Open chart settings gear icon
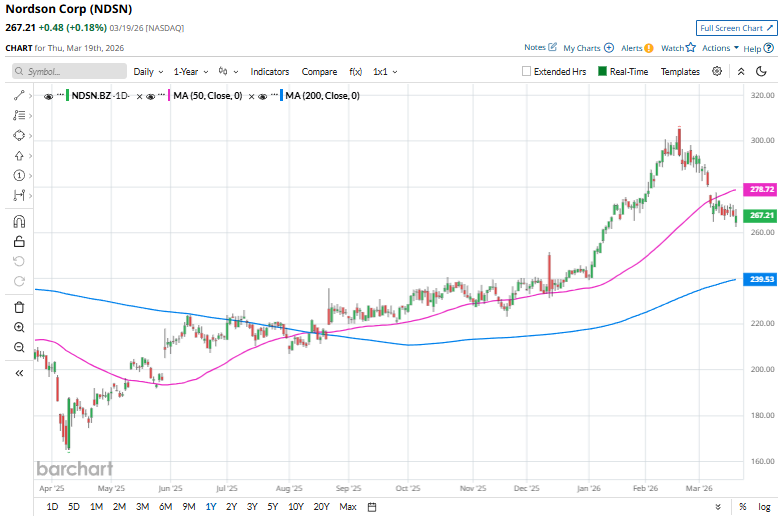The width and height of the screenshot is (778, 520). coord(717,71)
